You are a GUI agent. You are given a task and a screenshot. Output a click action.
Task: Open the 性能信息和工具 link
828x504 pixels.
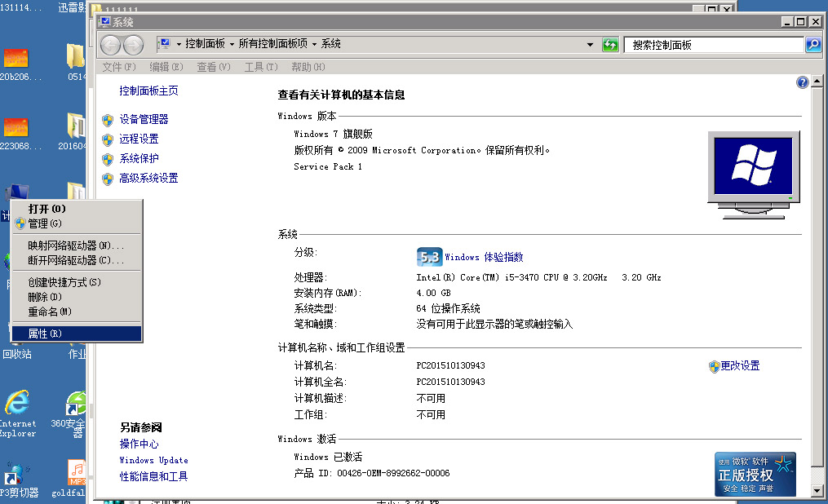point(153,476)
